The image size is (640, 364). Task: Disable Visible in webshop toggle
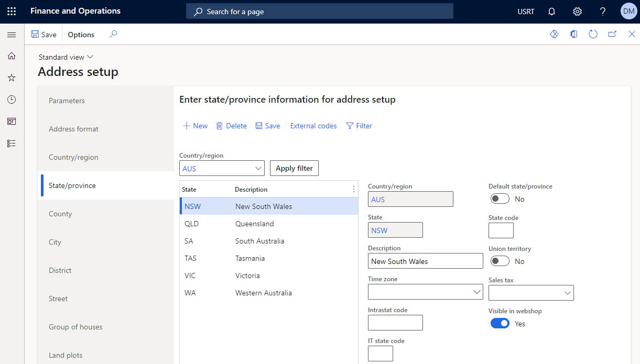(x=500, y=324)
